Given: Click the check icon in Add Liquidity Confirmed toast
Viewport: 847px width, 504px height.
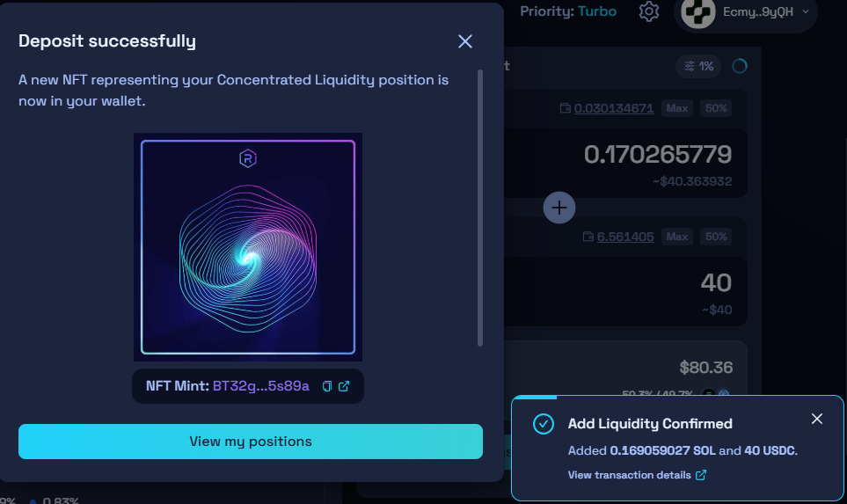Looking at the screenshot, I should tap(544, 424).
